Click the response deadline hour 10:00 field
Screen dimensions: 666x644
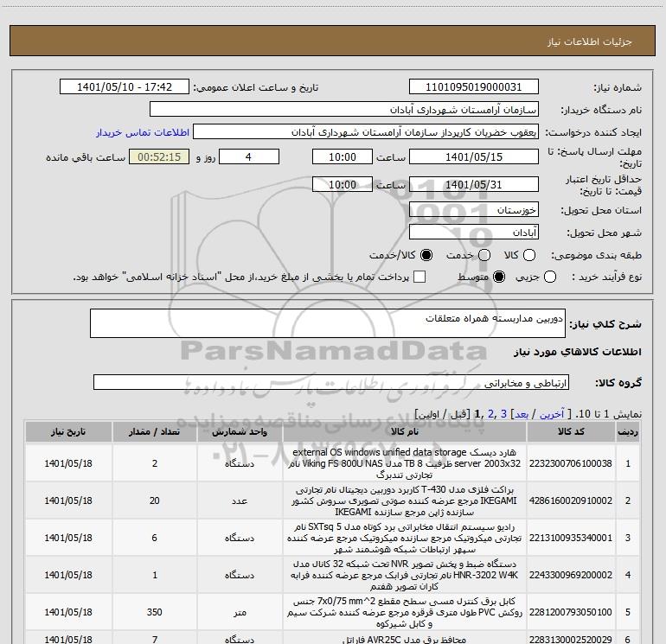pyautogui.click(x=343, y=156)
